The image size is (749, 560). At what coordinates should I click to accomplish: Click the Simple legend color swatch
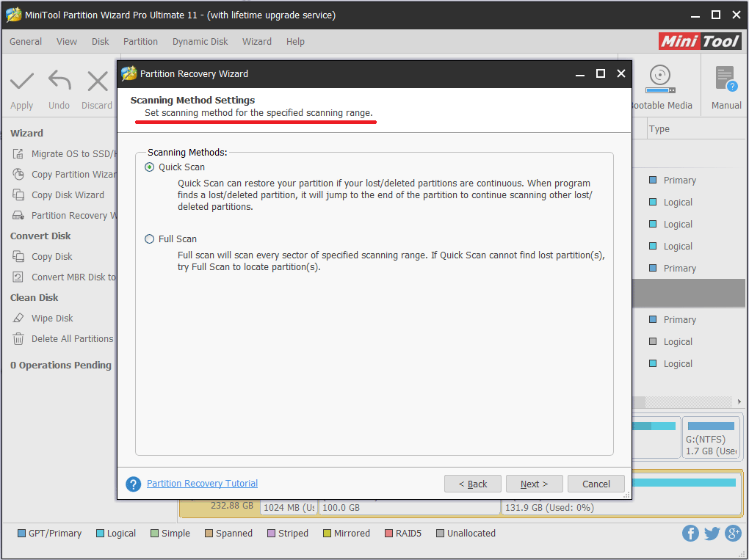click(x=154, y=534)
